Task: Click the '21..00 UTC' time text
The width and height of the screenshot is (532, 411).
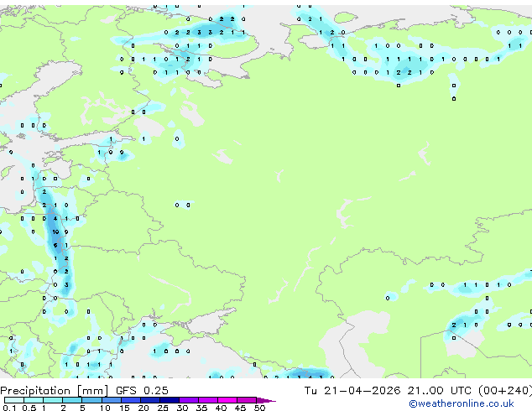Action: click(439, 391)
